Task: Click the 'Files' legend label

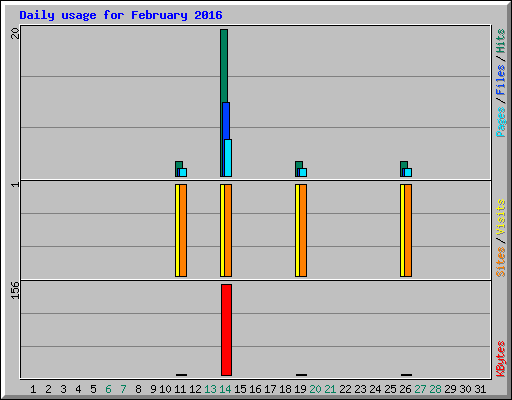Action: pos(501,79)
